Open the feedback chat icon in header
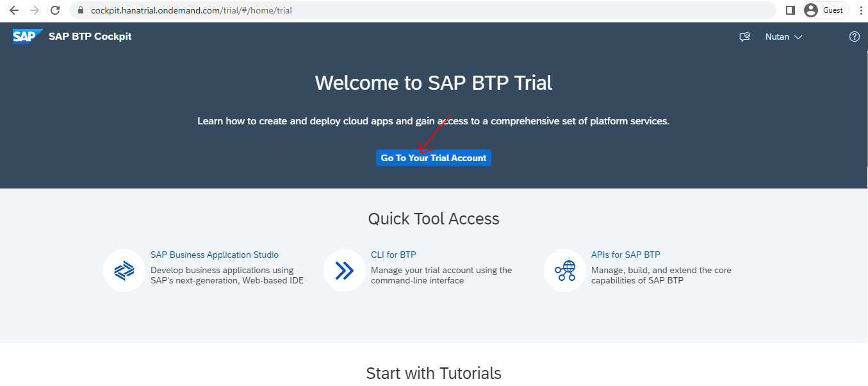 (x=744, y=37)
